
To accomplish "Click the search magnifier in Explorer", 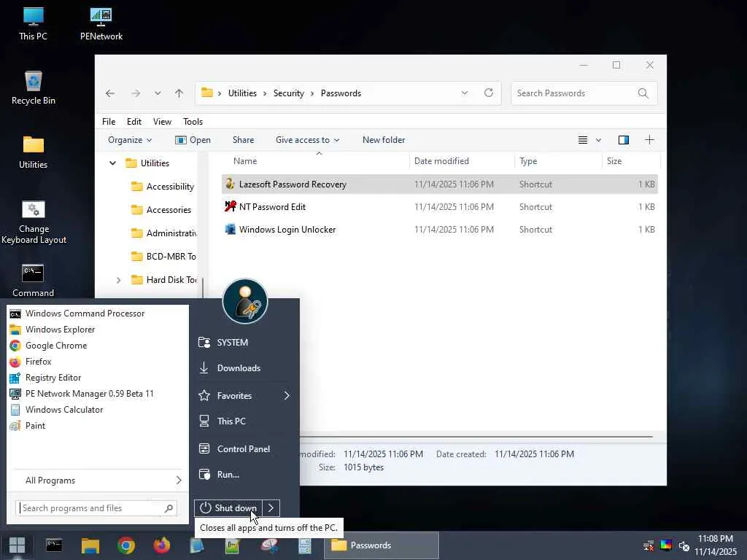I will point(643,93).
